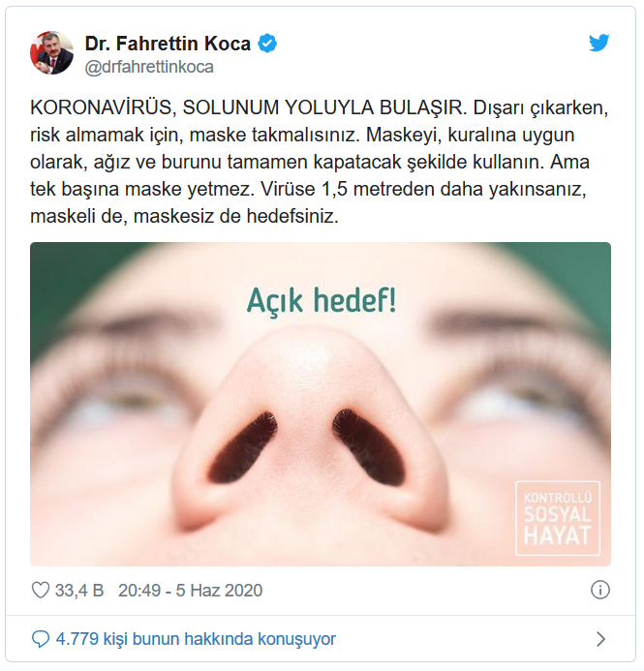Click the left nostril in the photo
This screenshot has height=671, width=644.
click(x=243, y=446)
